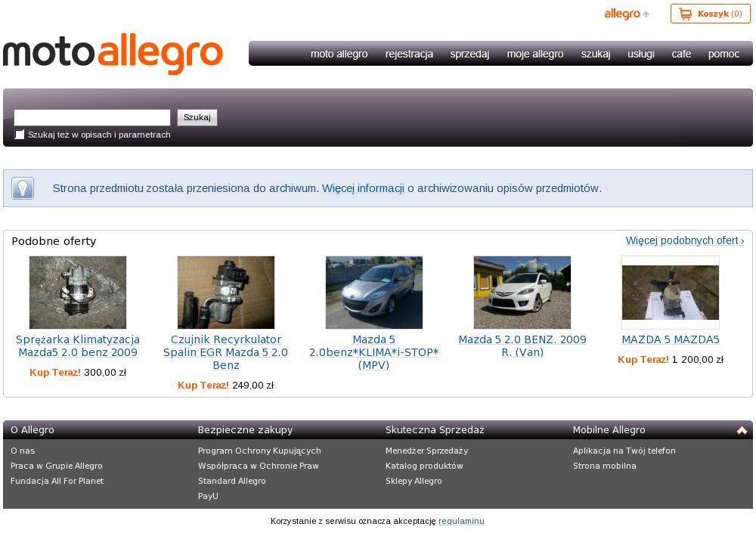Open Fundacja All For Planet link

click(57, 481)
